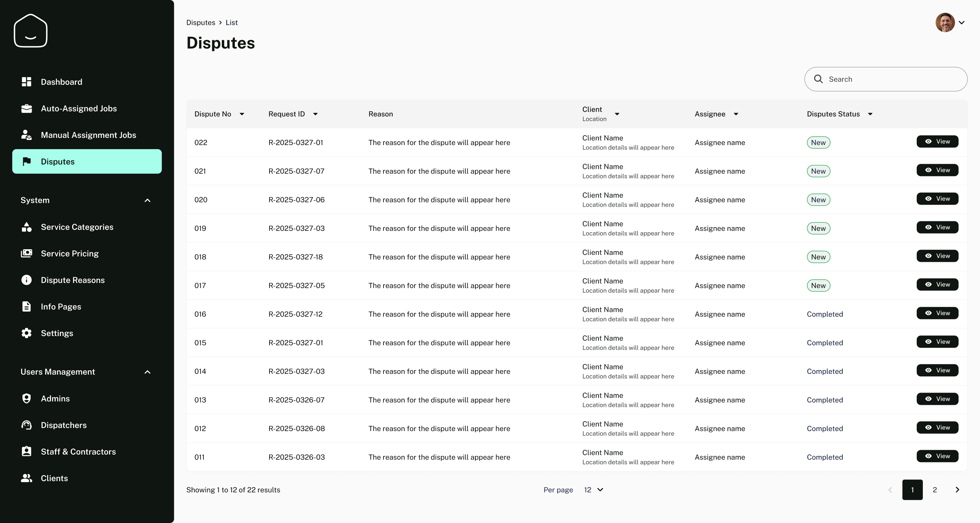Collapse the System section
Screen dimensions: 980x523
click(x=148, y=200)
